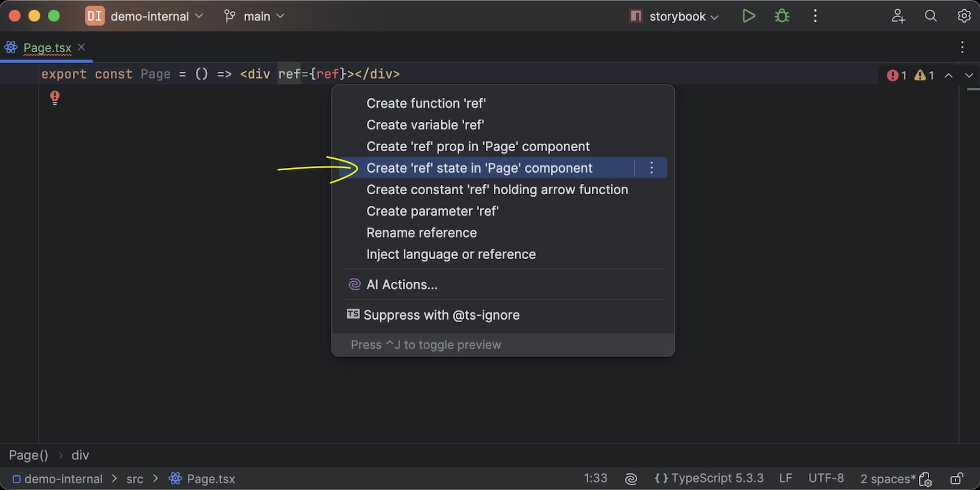Click the 'Page' identifier in the code
The height and width of the screenshot is (490, 980).
[x=156, y=74]
